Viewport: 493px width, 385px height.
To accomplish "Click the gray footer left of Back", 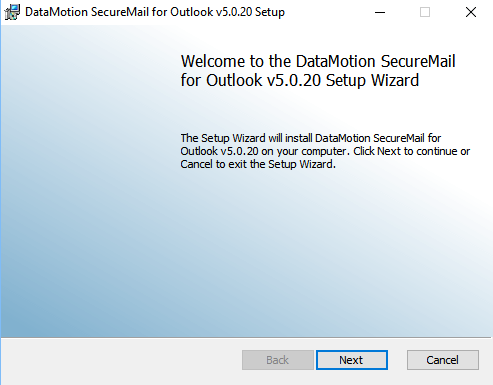I will [122, 360].
